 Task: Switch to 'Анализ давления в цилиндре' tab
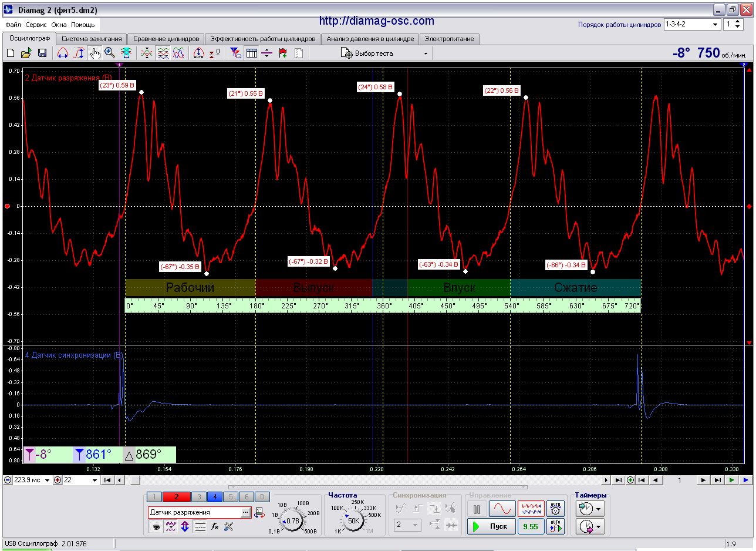[x=370, y=39]
